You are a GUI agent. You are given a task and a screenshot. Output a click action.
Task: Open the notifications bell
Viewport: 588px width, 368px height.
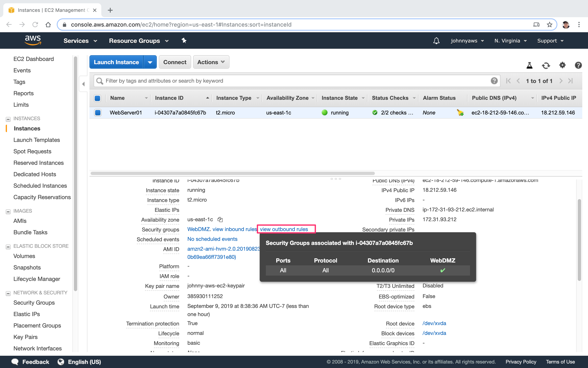pyautogui.click(x=436, y=41)
